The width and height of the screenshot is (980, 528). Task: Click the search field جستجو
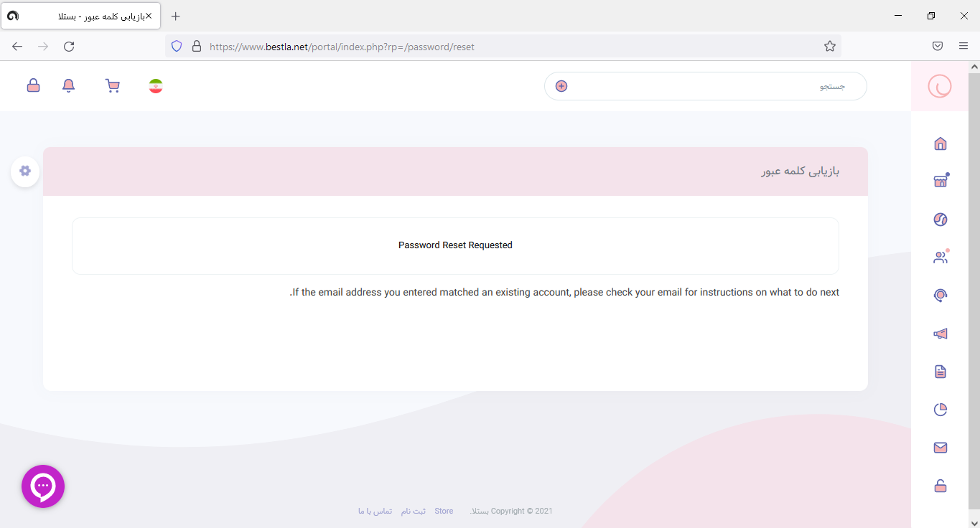pyautogui.click(x=706, y=86)
